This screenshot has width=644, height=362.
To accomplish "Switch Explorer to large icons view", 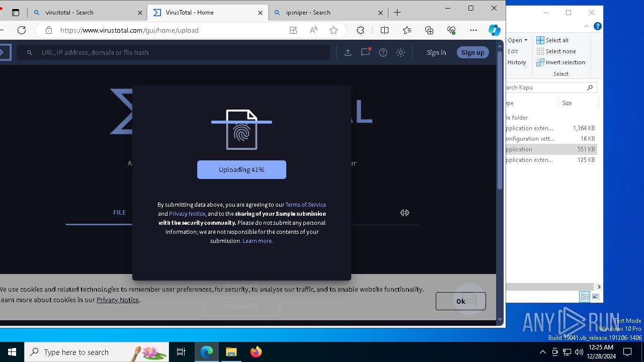I will tap(596, 297).
